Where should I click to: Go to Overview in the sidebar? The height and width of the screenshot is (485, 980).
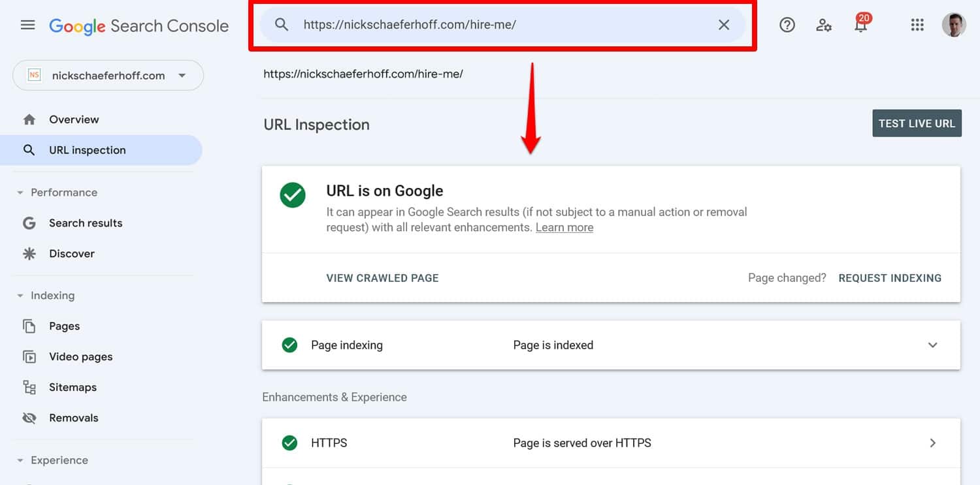(74, 119)
